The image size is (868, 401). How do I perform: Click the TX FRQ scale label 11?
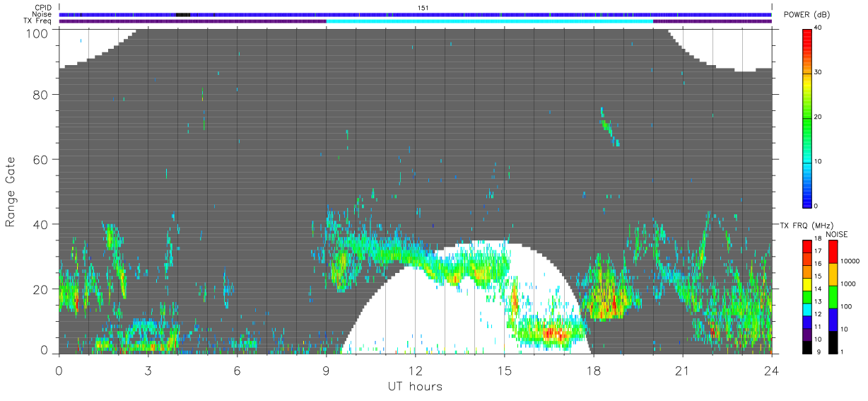pyautogui.click(x=819, y=327)
